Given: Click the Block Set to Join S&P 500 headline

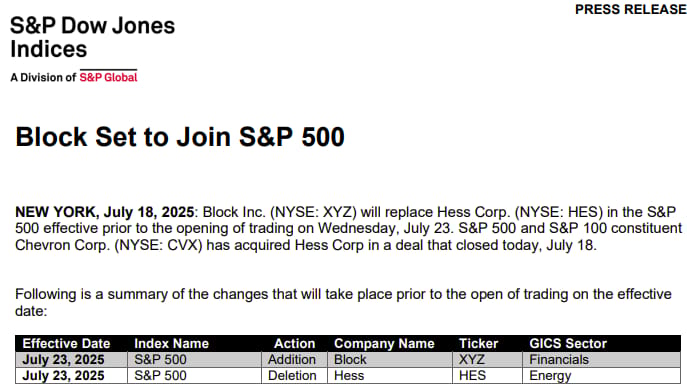Looking at the screenshot, I should tap(180, 137).
